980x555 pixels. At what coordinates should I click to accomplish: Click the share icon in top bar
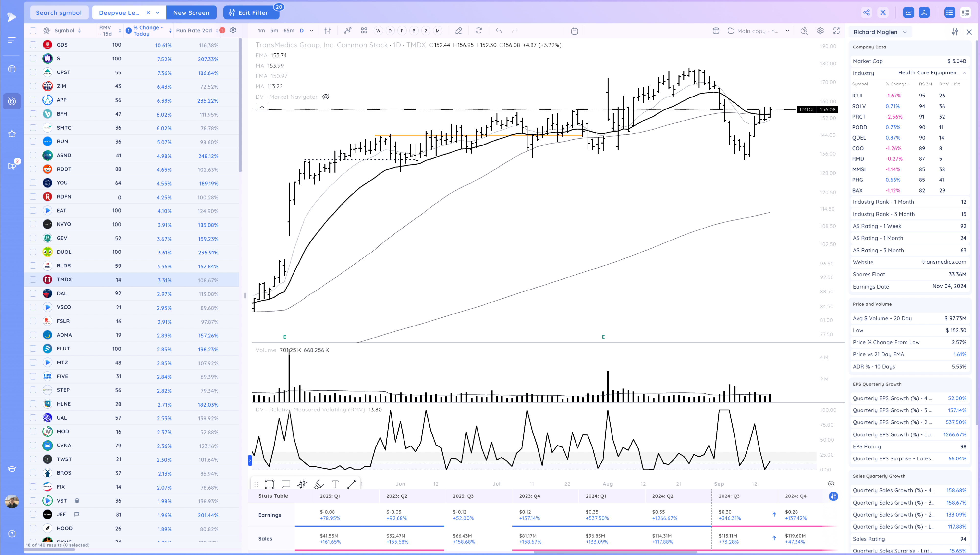coord(866,12)
